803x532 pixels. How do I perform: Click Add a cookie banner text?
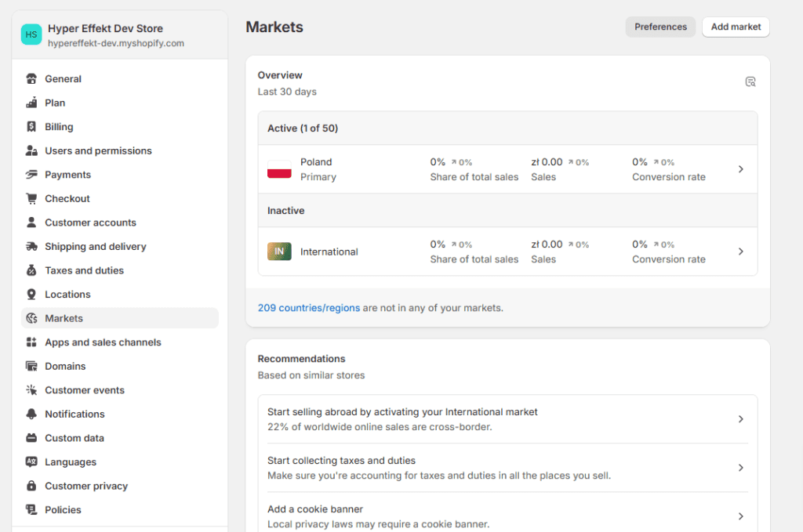(x=315, y=509)
